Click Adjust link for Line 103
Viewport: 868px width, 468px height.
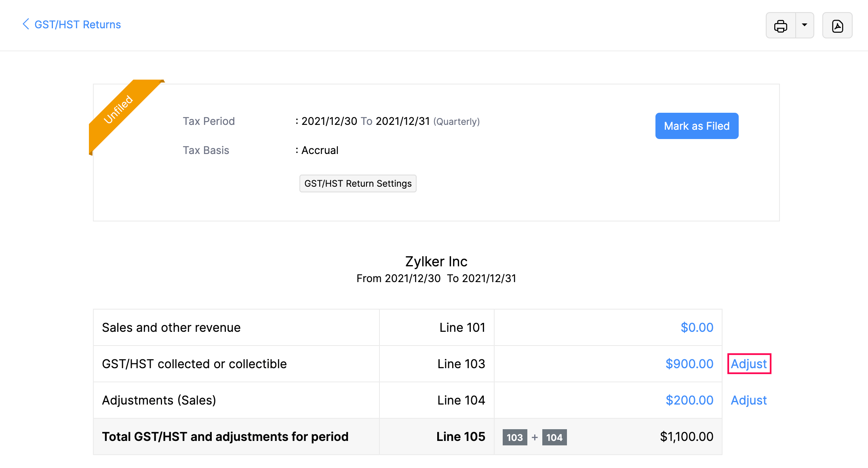coord(749,364)
